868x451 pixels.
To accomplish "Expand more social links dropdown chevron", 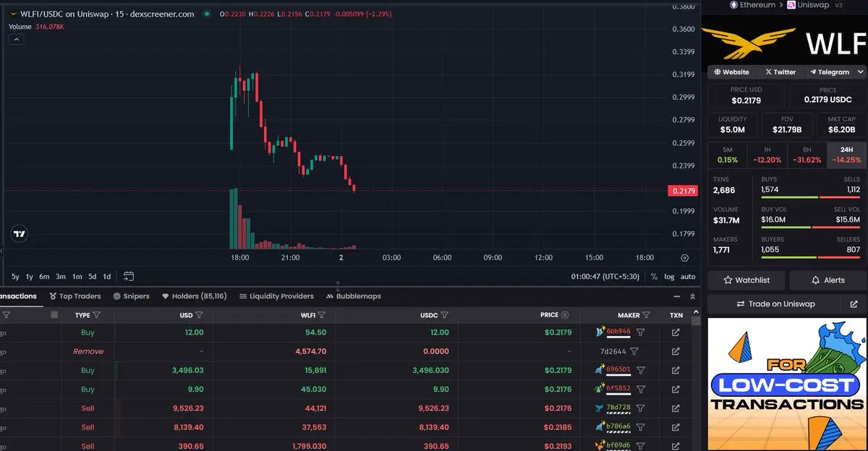I will tap(861, 72).
